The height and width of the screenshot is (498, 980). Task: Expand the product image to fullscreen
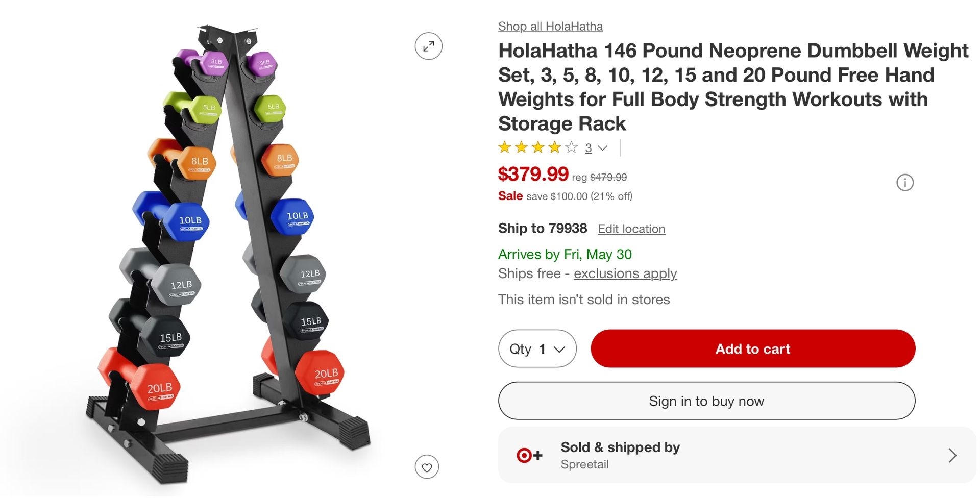coord(429,46)
